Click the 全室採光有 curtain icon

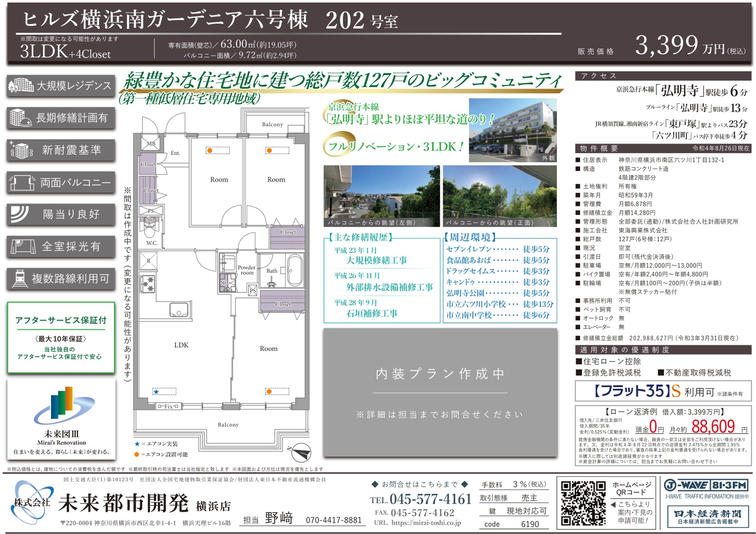coord(23,246)
